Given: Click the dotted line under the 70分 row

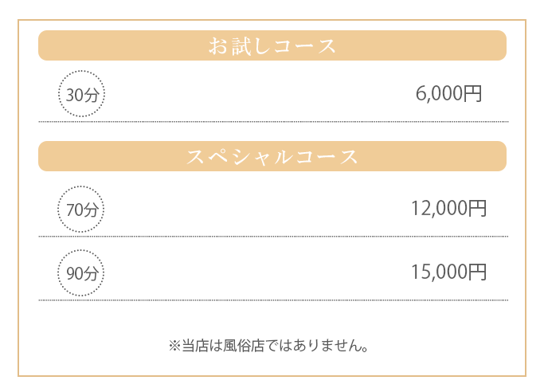Looking at the screenshot, I should (272, 237).
